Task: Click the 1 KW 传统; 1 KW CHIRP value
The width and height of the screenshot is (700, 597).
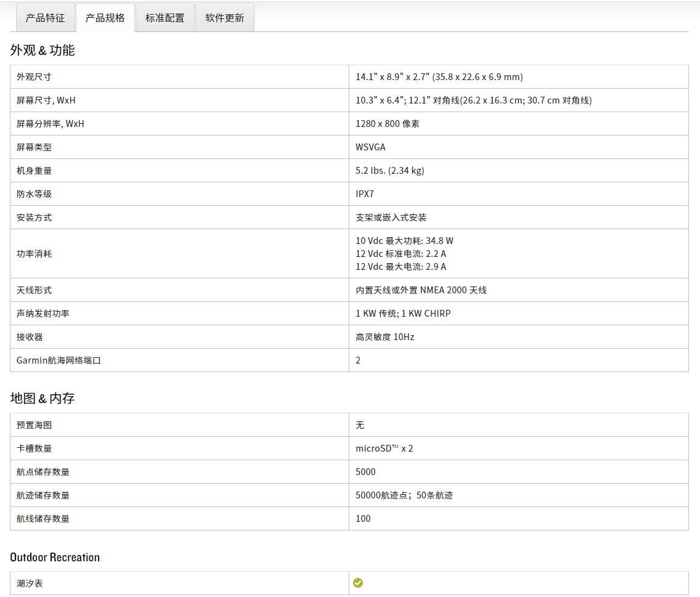Action: coord(403,314)
